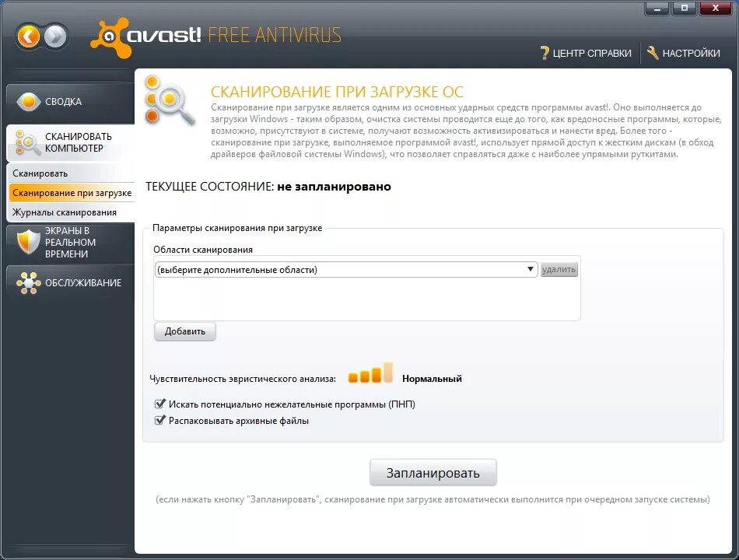Viewport: 739px width, 560px height.
Task: Open Настройки via the wrench icon
Action: (x=650, y=53)
